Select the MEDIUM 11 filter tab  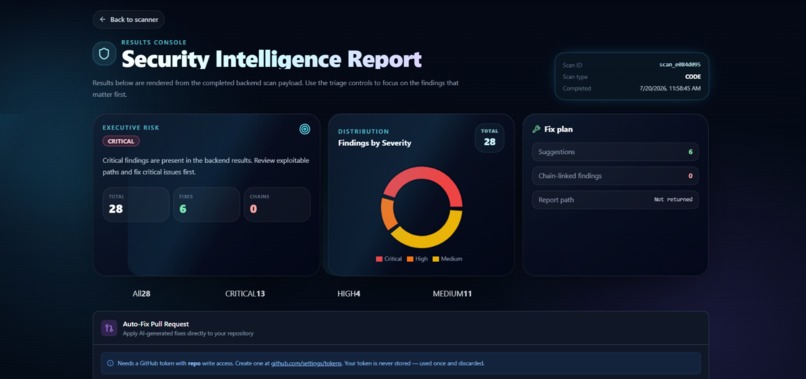point(452,294)
